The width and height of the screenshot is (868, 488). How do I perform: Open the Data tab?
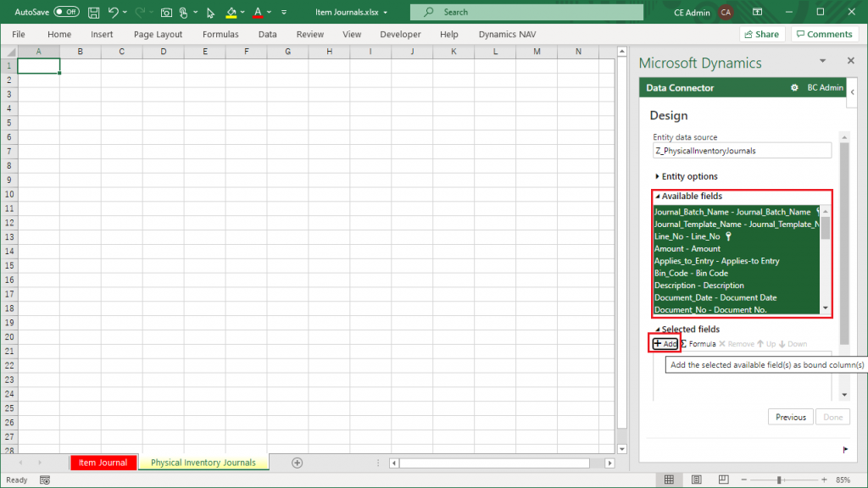click(x=267, y=34)
